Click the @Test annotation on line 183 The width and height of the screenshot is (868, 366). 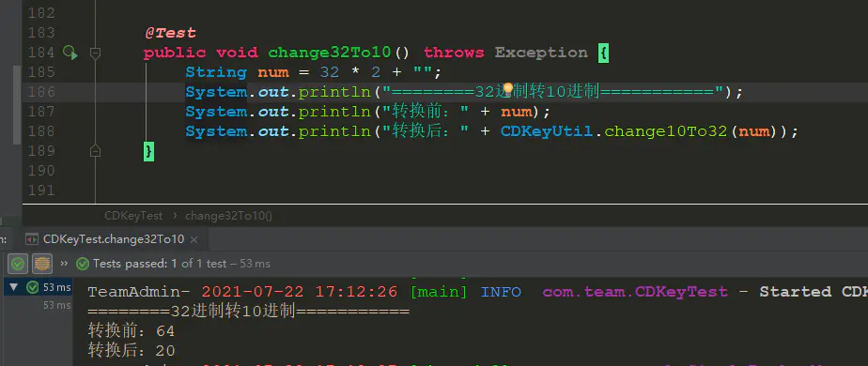pos(171,33)
